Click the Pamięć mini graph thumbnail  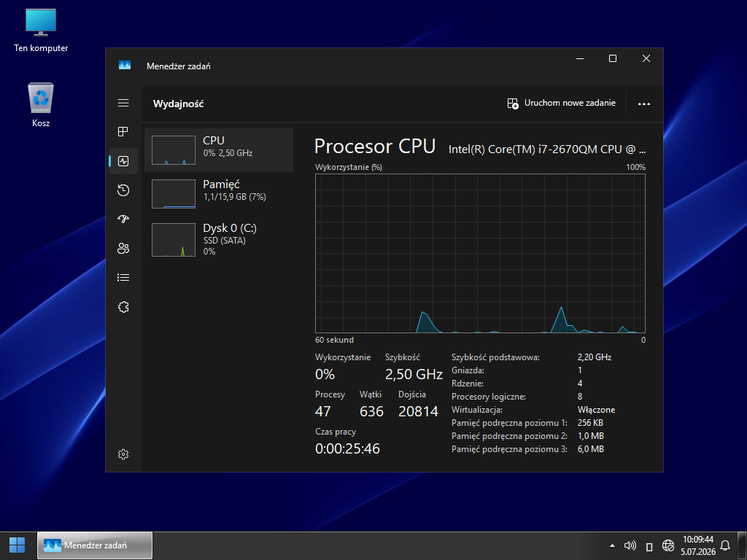coord(174,194)
